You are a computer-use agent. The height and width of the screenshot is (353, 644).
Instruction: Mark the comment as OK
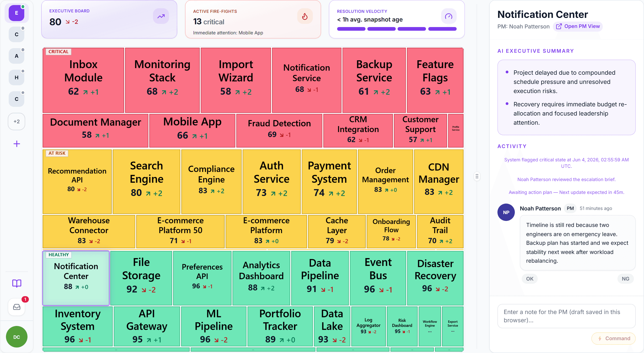pyautogui.click(x=529, y=279)
